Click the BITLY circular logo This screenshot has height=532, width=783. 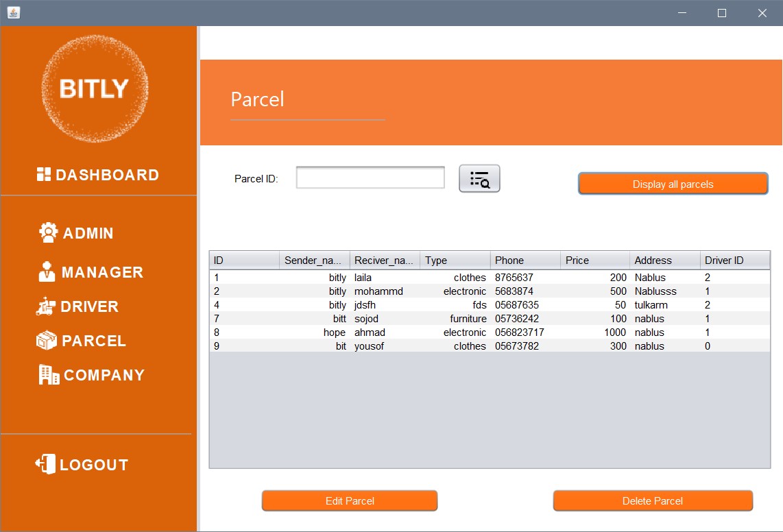point(95,88)
